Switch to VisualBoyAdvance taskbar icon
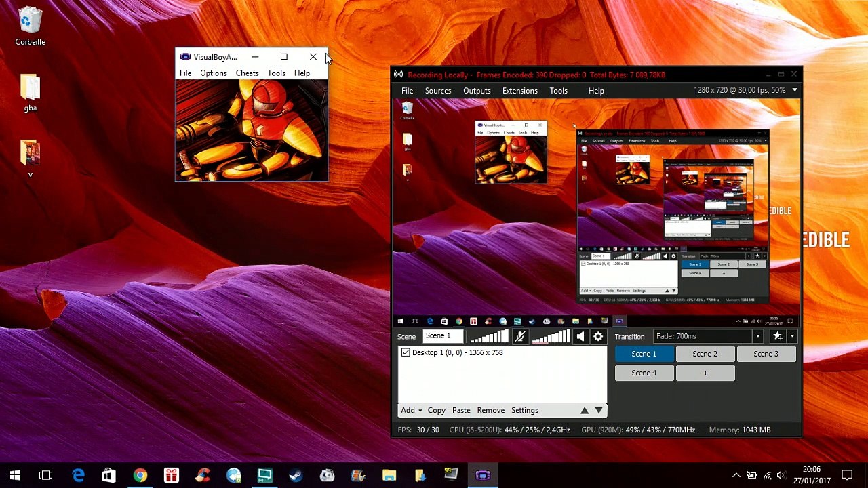The width and height of the screenshot is (868, 488). click(483, 475)
